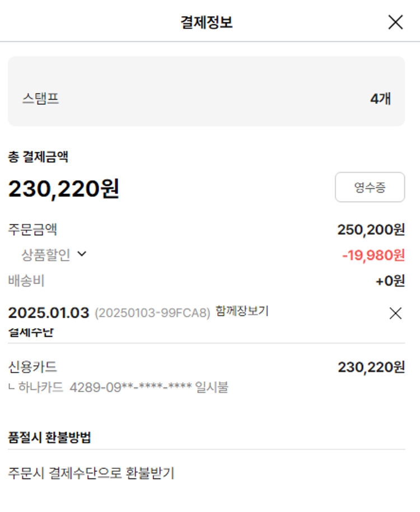Click the X icon beside 함께장보기
Screen dimensions: 420x512
[395, 314]
